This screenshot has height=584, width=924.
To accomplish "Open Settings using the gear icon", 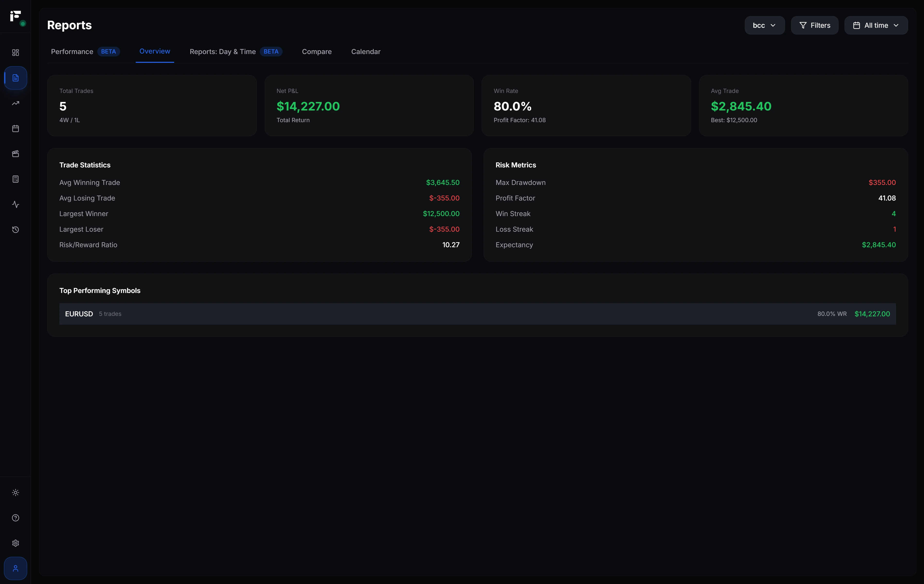I will coord(15,543).
